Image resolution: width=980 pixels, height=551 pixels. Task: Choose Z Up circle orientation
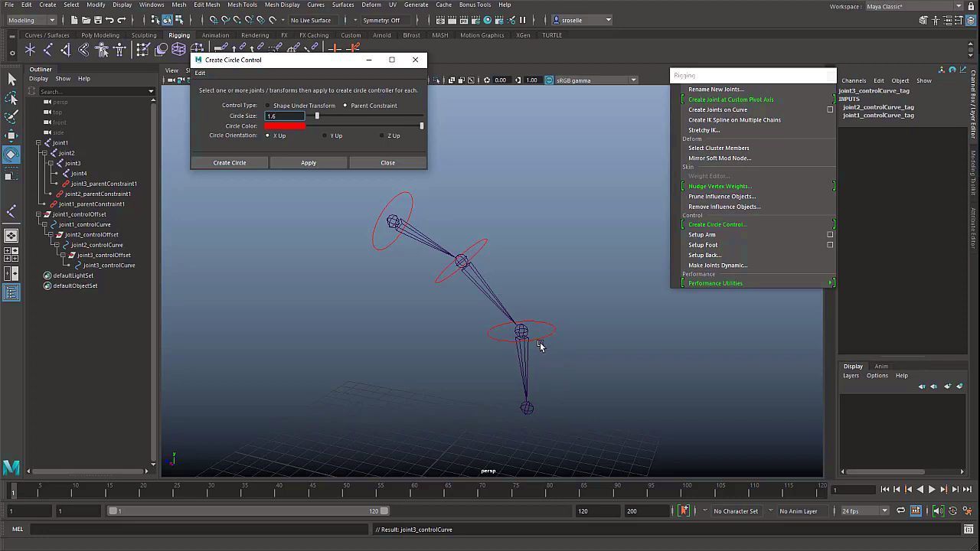382,135
